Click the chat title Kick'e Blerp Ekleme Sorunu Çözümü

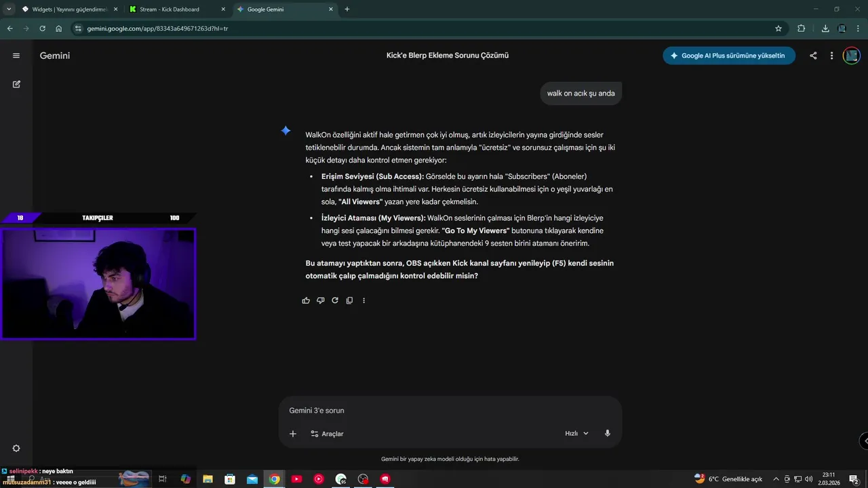pos(448,56)
